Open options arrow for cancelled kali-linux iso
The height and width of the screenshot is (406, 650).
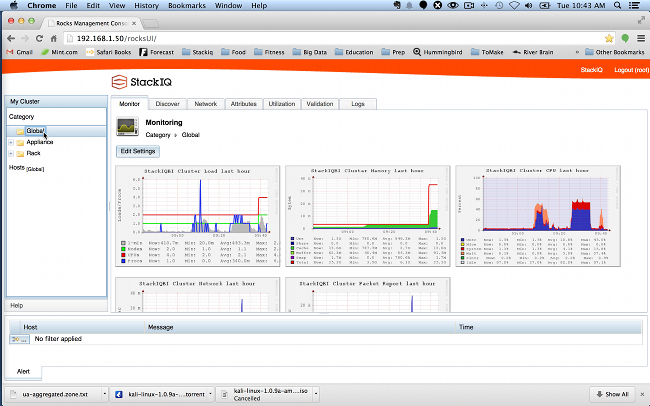(x=316, y=394)
